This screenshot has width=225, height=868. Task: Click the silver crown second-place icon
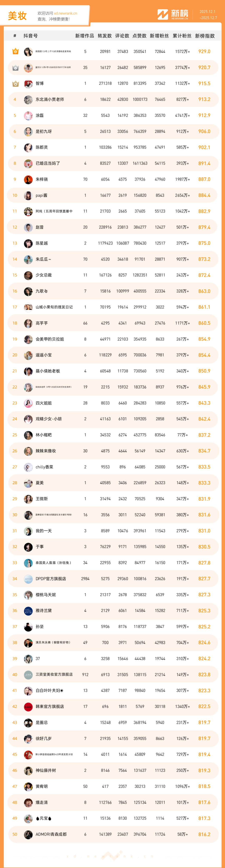[15, 68]
